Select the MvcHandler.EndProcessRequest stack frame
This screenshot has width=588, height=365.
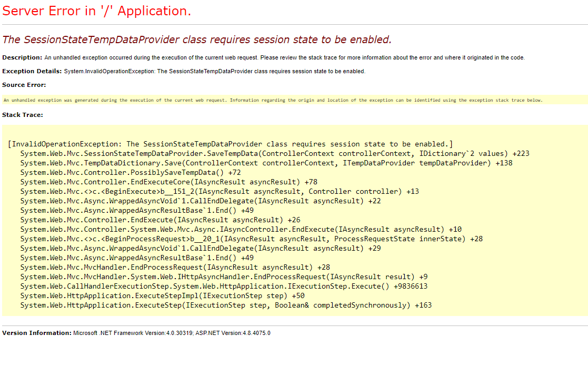[x=153, y=267]
